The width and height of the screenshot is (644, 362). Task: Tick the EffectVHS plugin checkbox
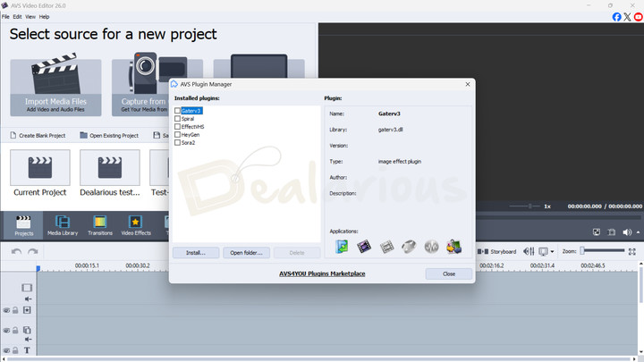coord(177,126)
